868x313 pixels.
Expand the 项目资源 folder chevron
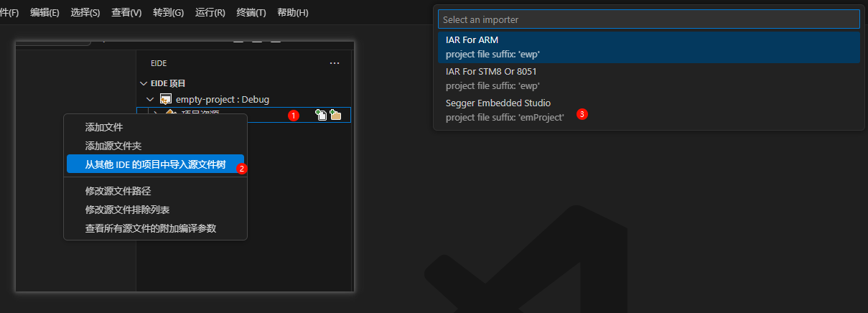click(x=157, y=114)
